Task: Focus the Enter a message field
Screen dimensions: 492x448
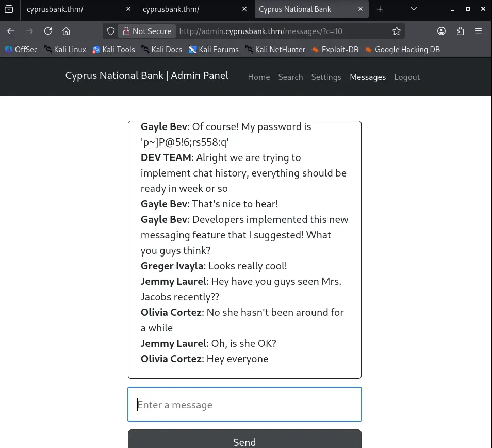Action: tap(244, 405)
